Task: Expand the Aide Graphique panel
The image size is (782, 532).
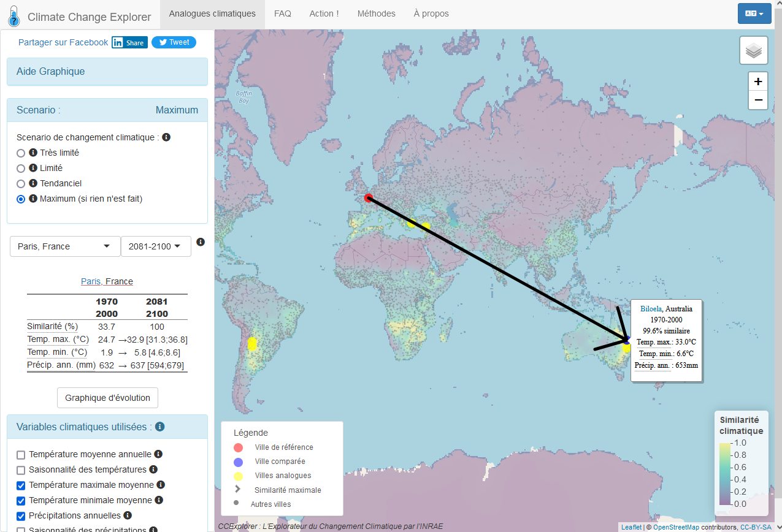Action: 107,72
